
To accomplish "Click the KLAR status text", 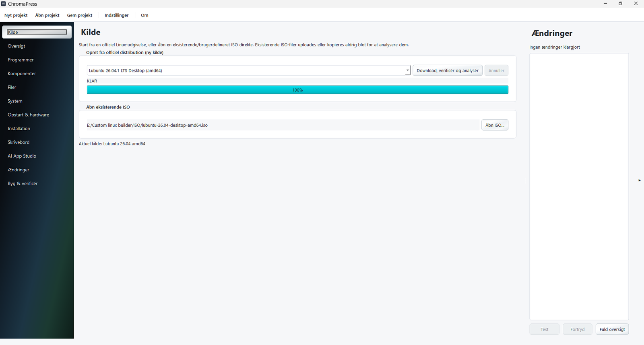I will point(92,81).
